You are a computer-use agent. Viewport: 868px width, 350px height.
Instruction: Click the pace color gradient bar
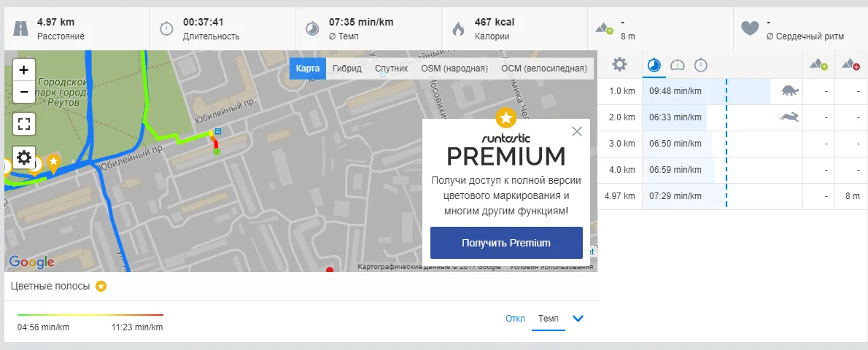point(90,314)
